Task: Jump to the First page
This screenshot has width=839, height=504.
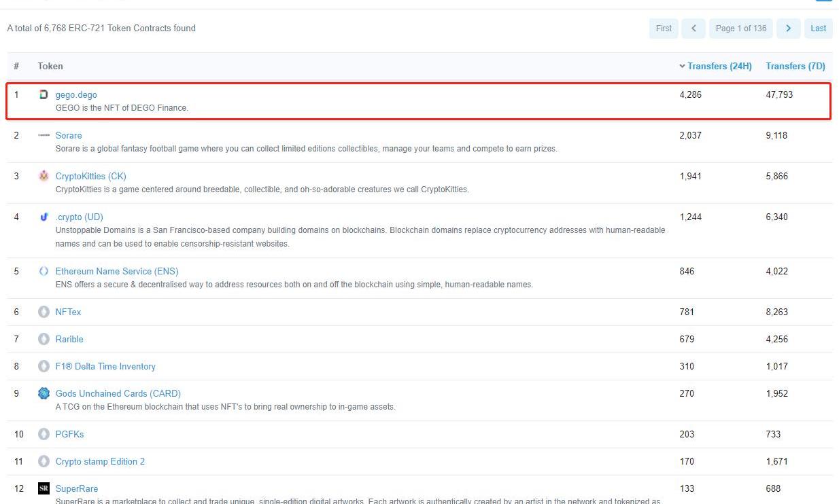Action: (x=664, y=29)
